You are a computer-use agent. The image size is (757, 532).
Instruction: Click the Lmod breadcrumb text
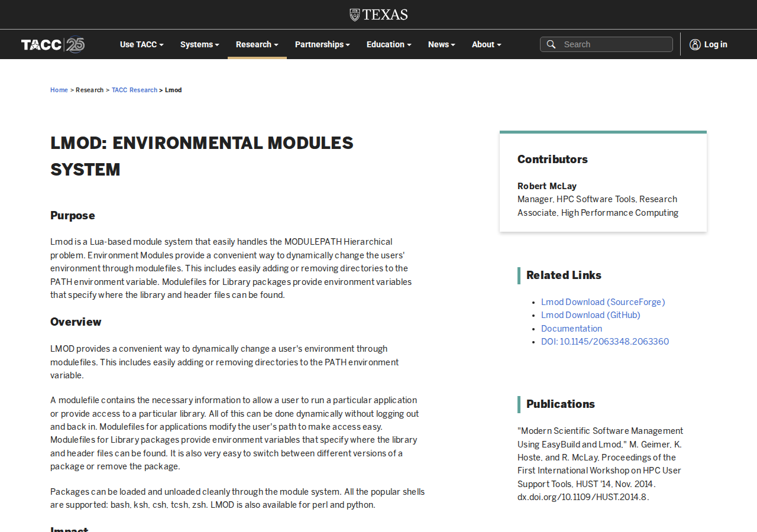(x=173, y=90)
